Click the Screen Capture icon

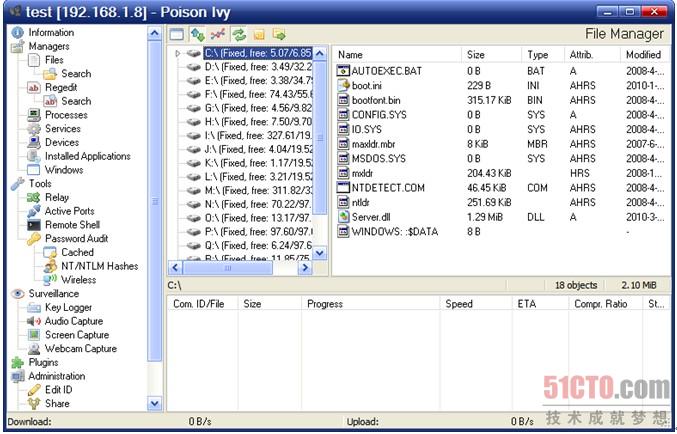click(x=34, y=335)
